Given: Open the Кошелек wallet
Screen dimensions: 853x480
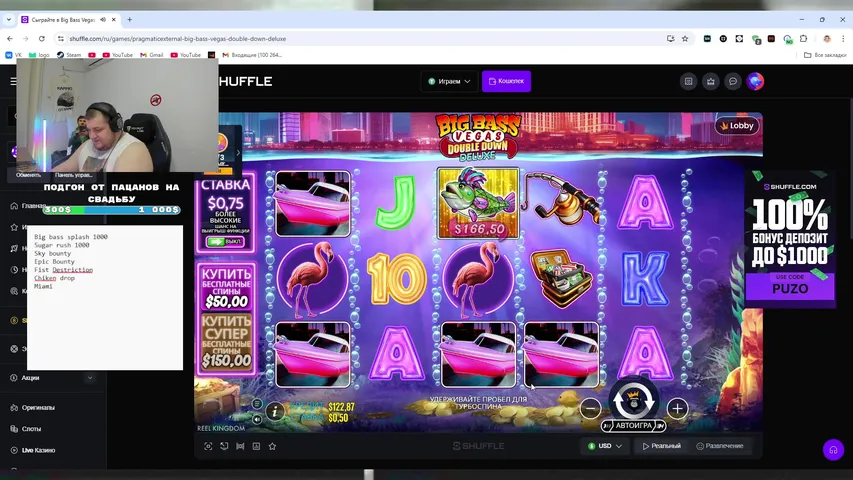Looking at the screenshot, I should click(x=506, y=81).
